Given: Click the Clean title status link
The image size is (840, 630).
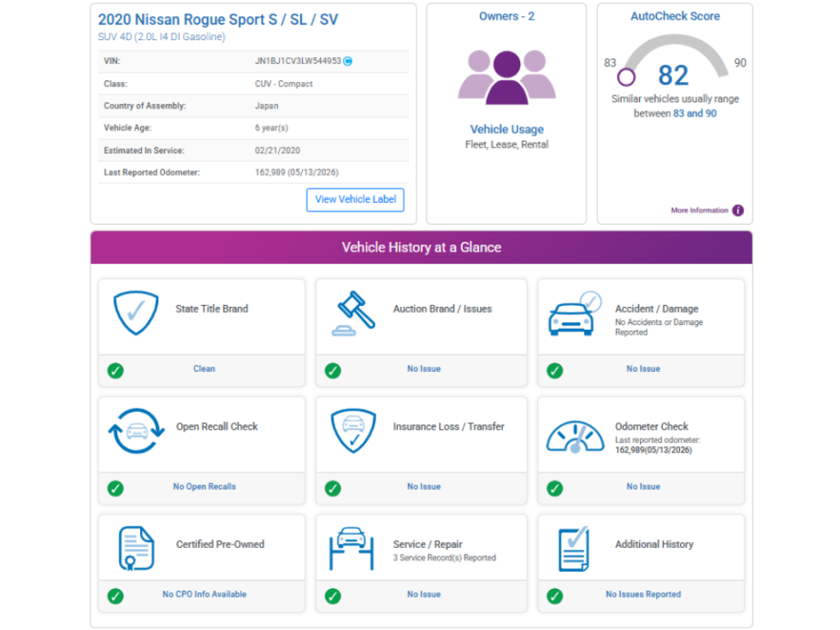Looking at the screenshot, I should (x=204, y=368).
